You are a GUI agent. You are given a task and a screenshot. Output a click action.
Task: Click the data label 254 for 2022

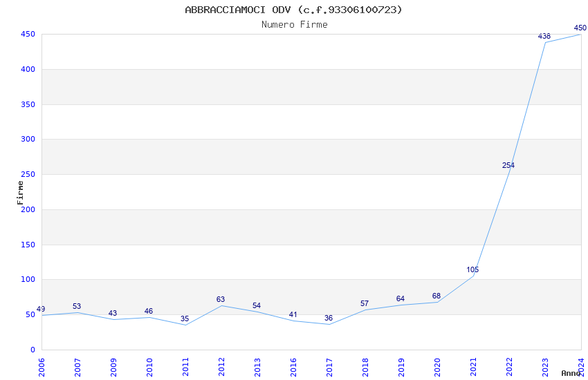pyautogui.click(x=508, y=166)
